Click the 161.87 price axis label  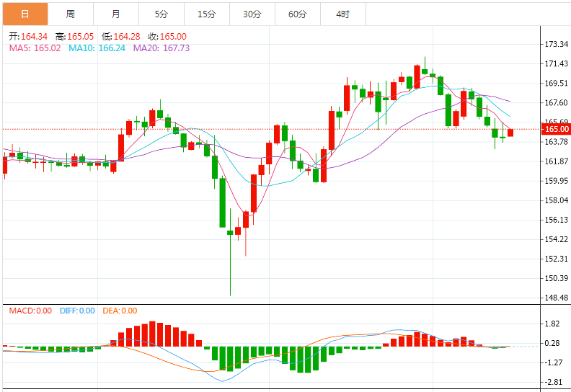click(556, 161)
